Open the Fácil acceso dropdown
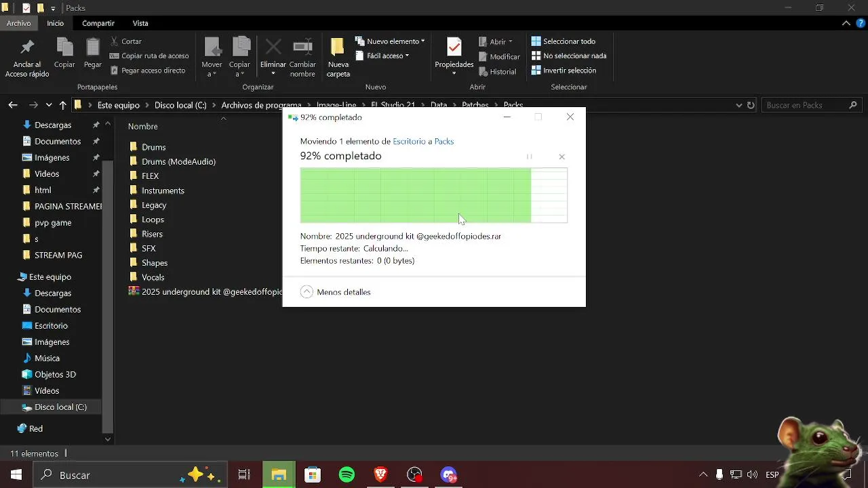868x488 pixels. tap(382, 56)
